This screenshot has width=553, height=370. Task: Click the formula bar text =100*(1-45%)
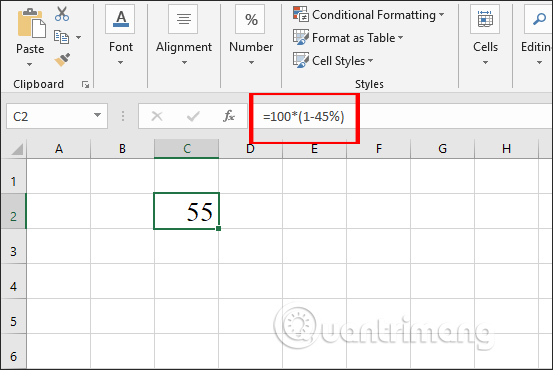click(x=304, y=116)
